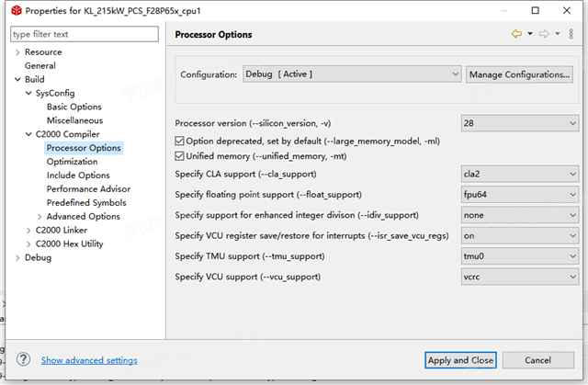The height and width of the screenshot is (385, 588).
Task: Open the VCU register save/restore dropdown
Action: click(520, 236)
